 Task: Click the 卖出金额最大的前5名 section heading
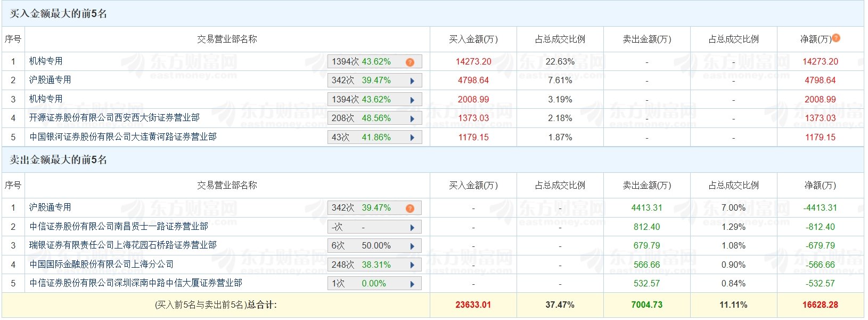[x=58, y=160]
